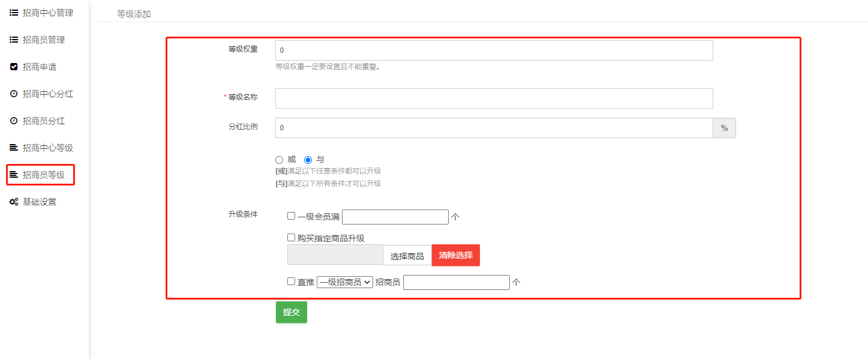This screenshot has width=868, height=359.
Task: Click the list icon beside 招商中心管理
Action: (x=14, y=13)
